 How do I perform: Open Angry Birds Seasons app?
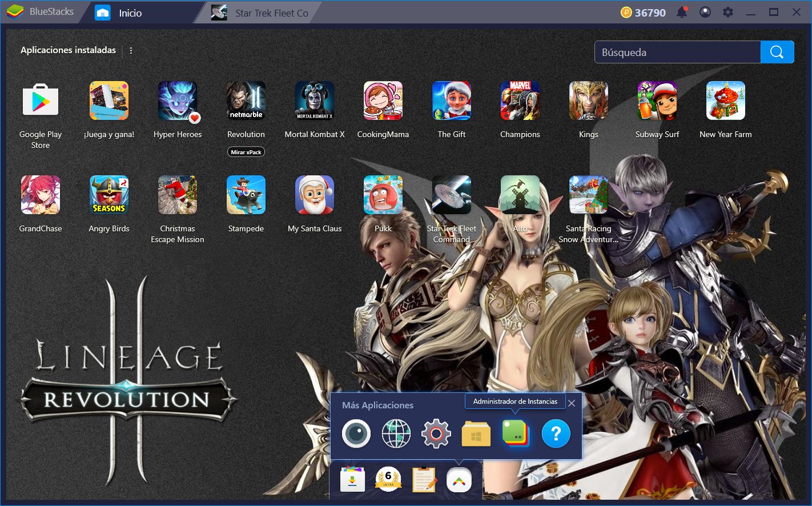[109, 195]
